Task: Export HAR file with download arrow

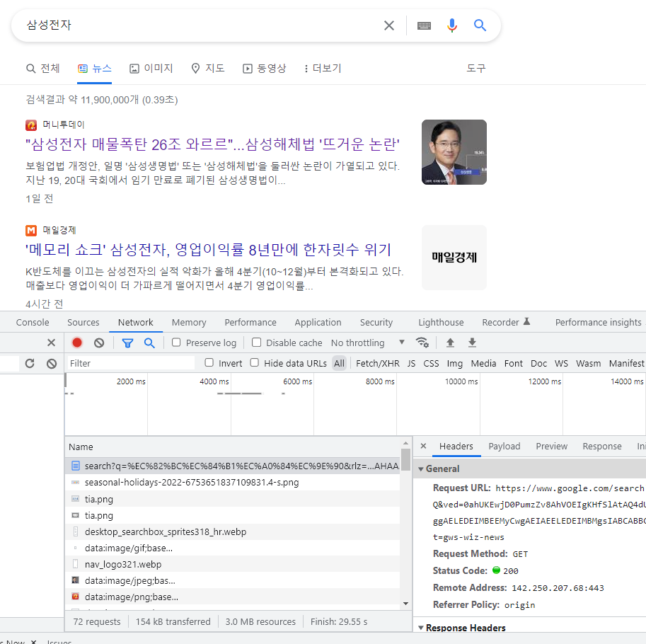Action: (472, 343)
